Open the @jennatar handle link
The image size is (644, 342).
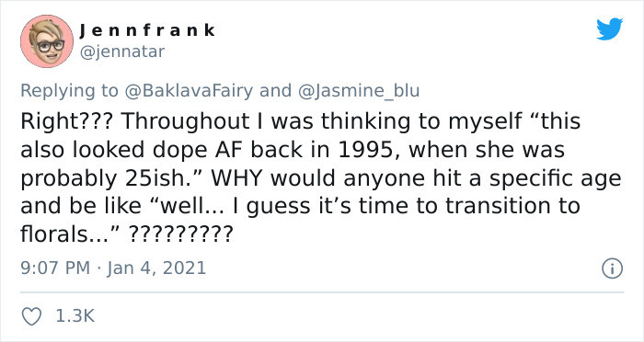122,51
